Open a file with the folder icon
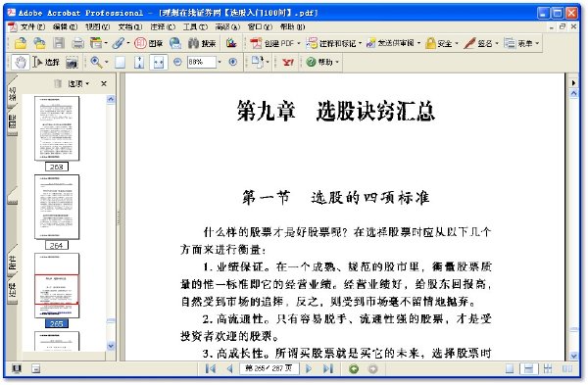Viewport: 588px width, 385px height. pyautogui.click(x=21, y=43)
